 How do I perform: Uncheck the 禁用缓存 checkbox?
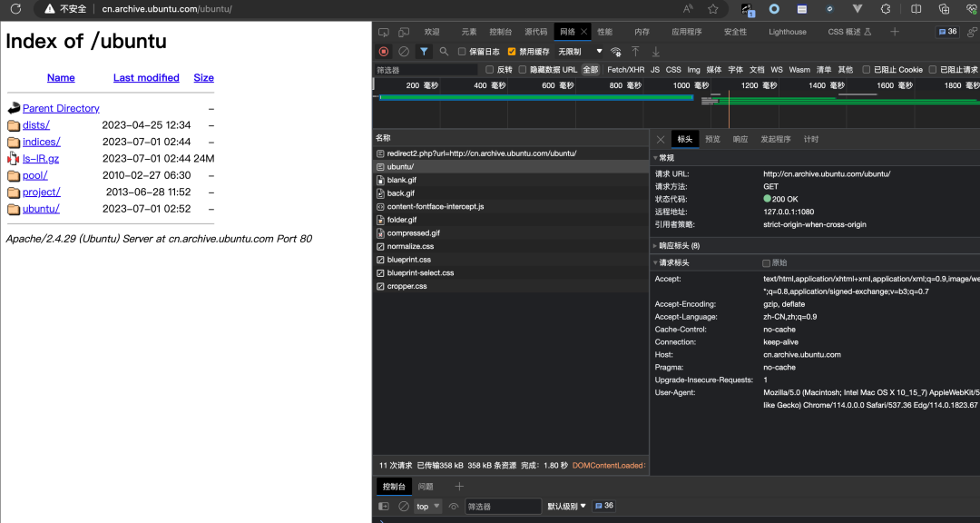click(x=511, y=51)
